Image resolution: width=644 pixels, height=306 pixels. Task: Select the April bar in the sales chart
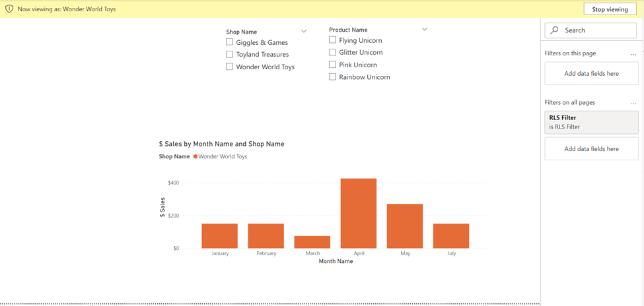coord(359,213)
